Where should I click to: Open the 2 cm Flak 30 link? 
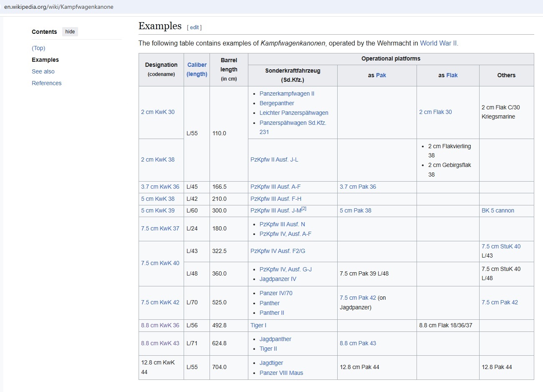pyautogui.click(x=435, y=112)
